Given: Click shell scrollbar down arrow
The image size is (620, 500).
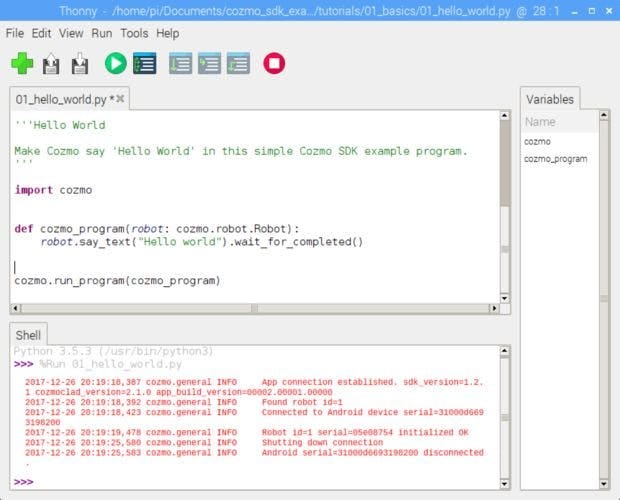Looking at the screenshot, I should tap(505, 483).
